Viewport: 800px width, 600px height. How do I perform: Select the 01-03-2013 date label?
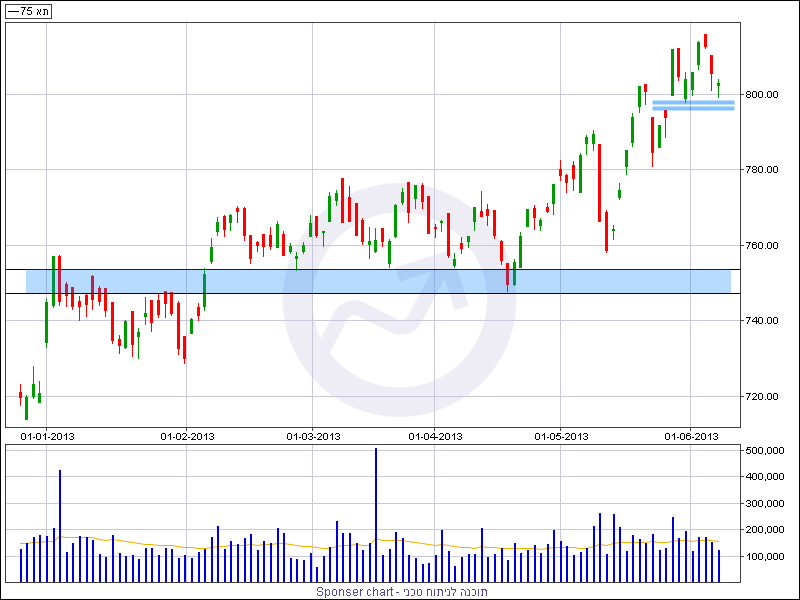(313, 437)
